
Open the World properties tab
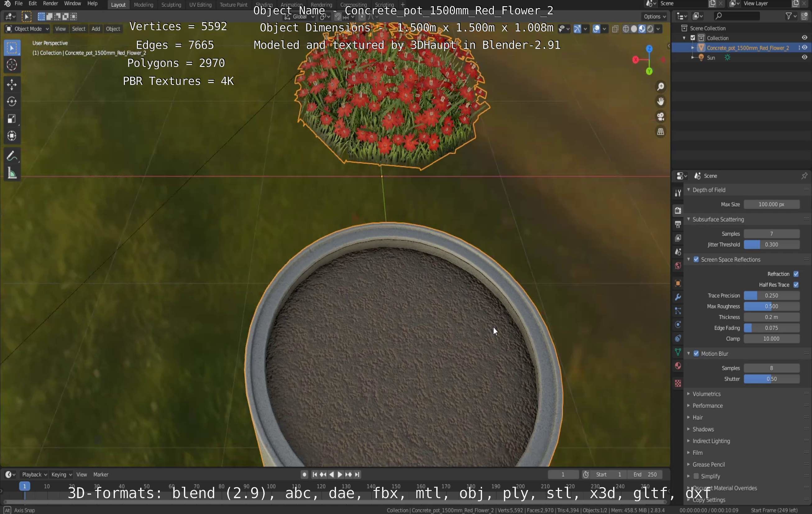tap(678, 266)
